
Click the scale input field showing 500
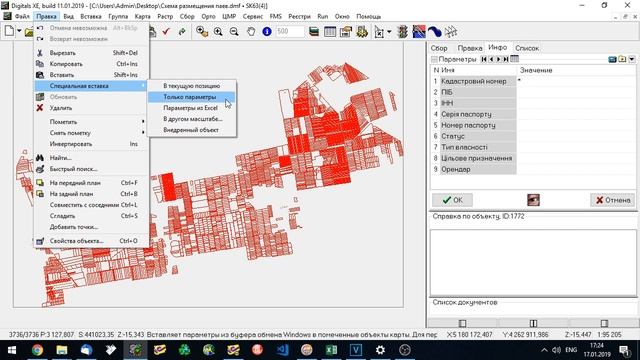tap(290, 31)
